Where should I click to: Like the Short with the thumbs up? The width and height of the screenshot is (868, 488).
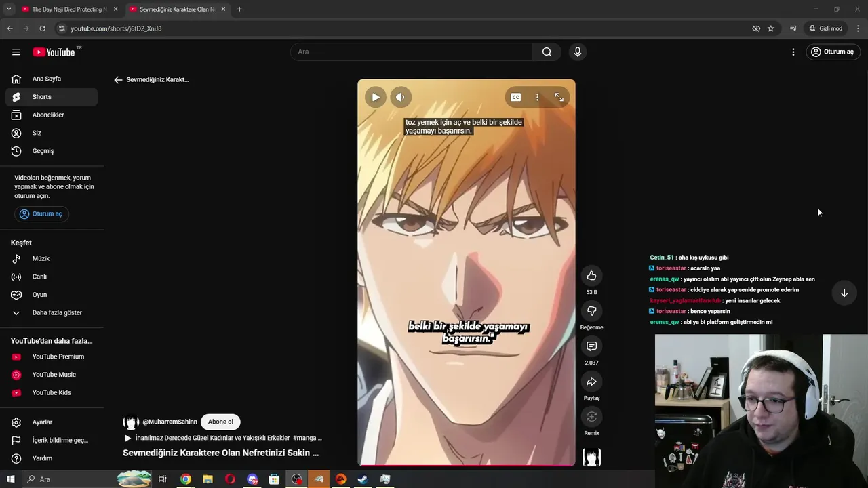pyautogui.click(x=591, y=276)
